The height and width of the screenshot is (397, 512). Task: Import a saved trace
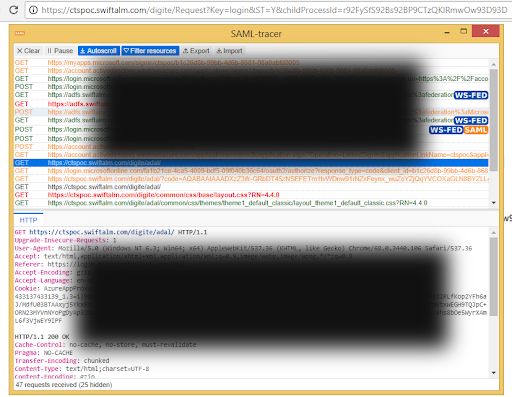coord(229,51)
